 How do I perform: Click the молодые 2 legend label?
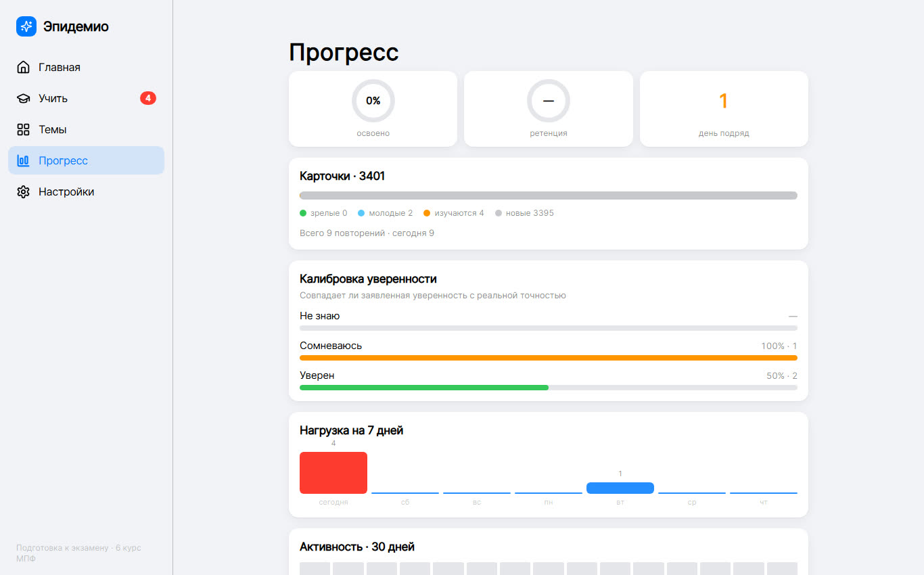tap(391, 213)
